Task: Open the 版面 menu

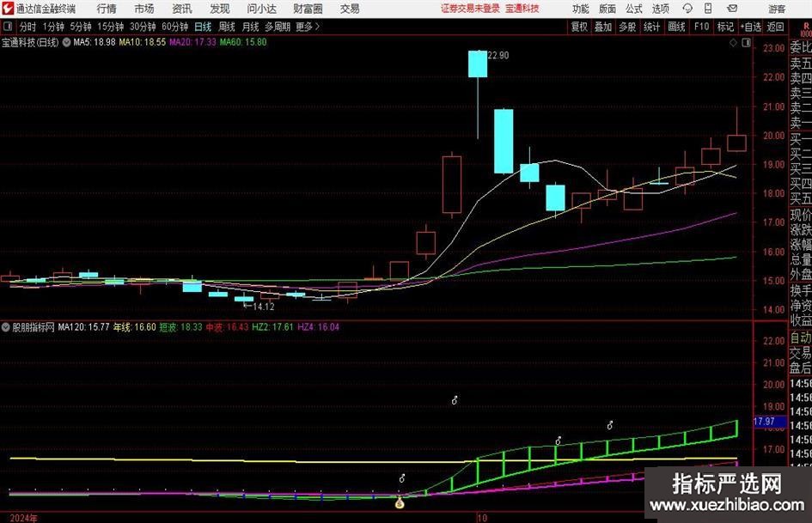Action: pos(607,9)
